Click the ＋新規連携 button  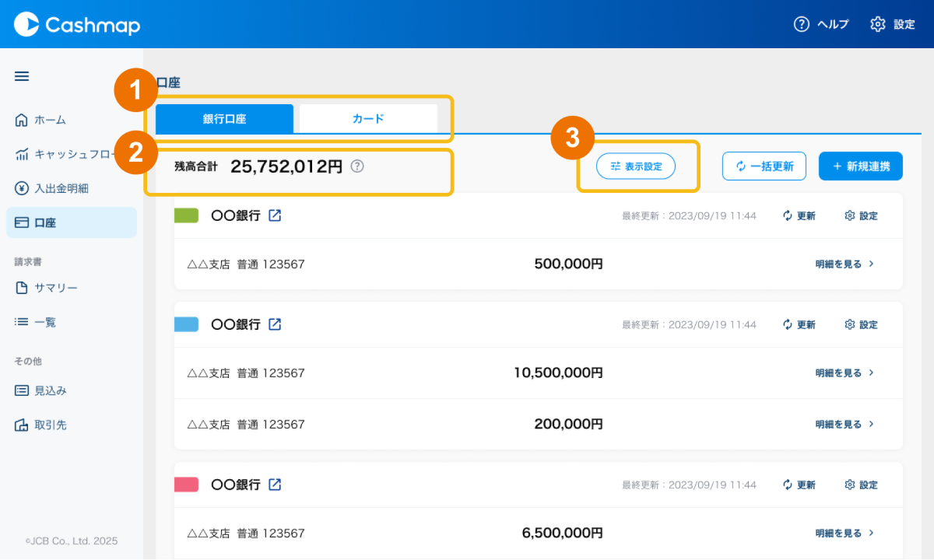(x=860, y=166)
